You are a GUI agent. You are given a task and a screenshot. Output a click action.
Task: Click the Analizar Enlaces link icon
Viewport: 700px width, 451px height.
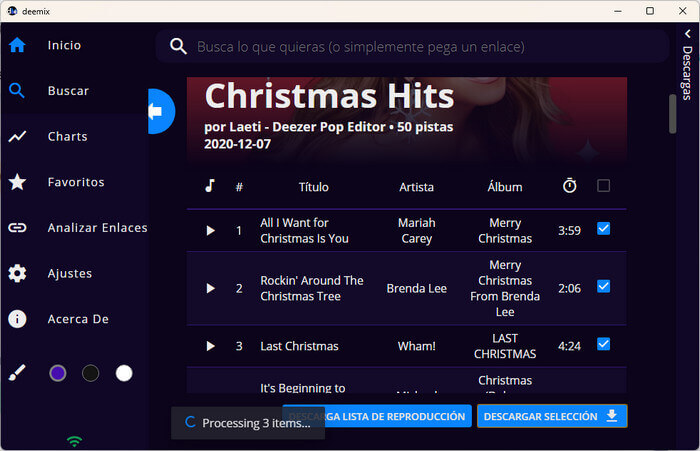point(17,228)
